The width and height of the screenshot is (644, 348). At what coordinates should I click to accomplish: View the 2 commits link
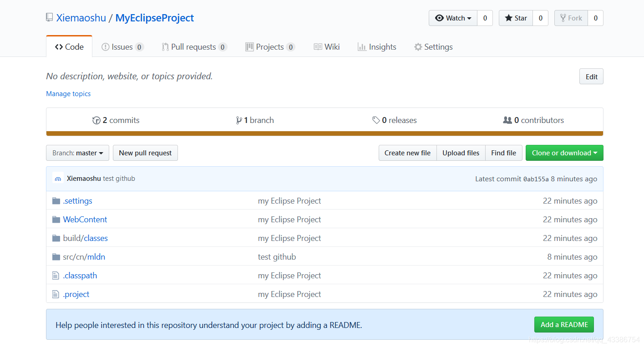pyautogui.click(x=116, y=120)
